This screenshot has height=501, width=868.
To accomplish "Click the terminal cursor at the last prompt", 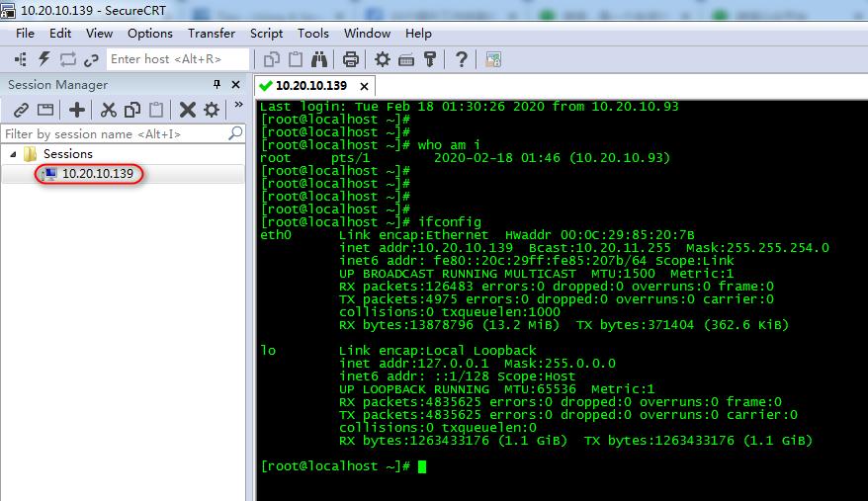I will click(x=422, y=466).
